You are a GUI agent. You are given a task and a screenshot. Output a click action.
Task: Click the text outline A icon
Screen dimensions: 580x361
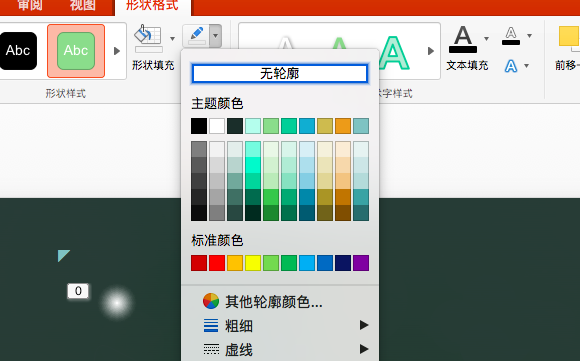click(x=511, y=36)
